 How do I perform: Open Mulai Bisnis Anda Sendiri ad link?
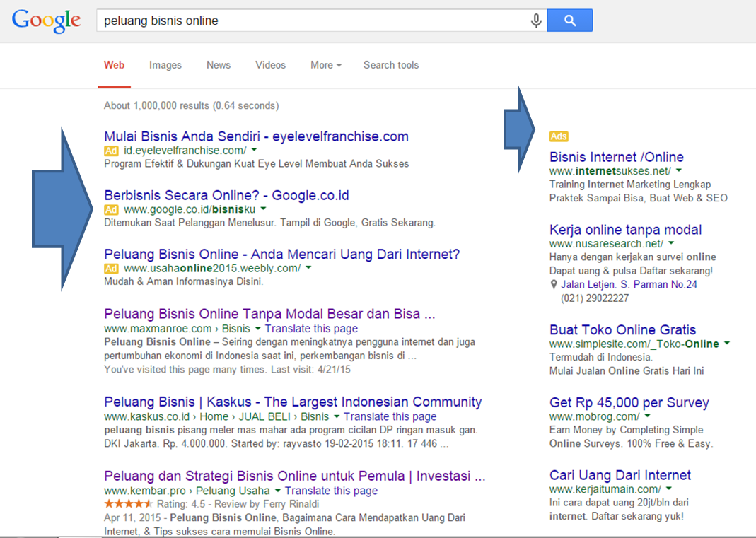pyautogui.click(x=257, y=136)
